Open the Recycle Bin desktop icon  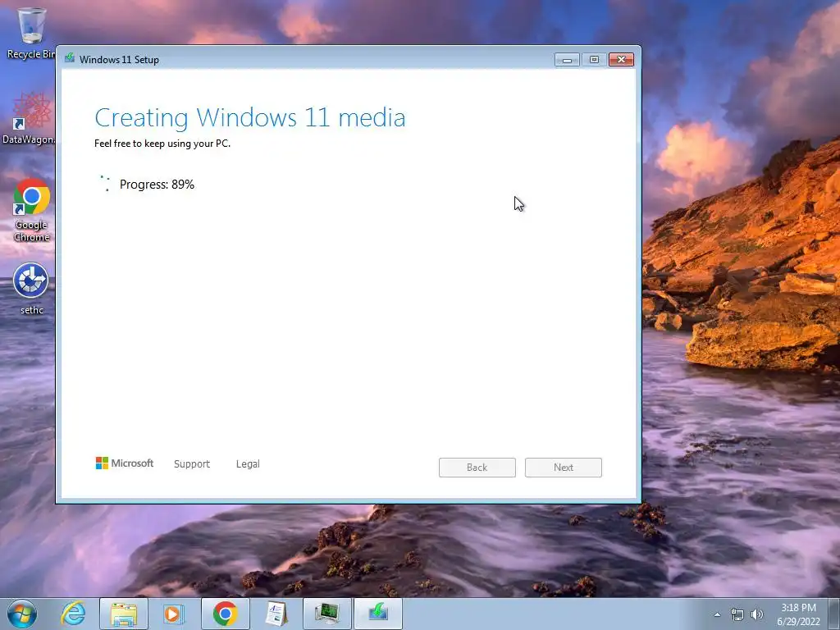31,33
